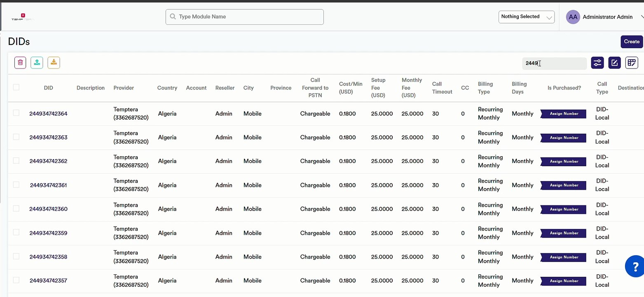Sort by the Country column header
The width and height of the screenshot is (644, 297).
point(167,88)
